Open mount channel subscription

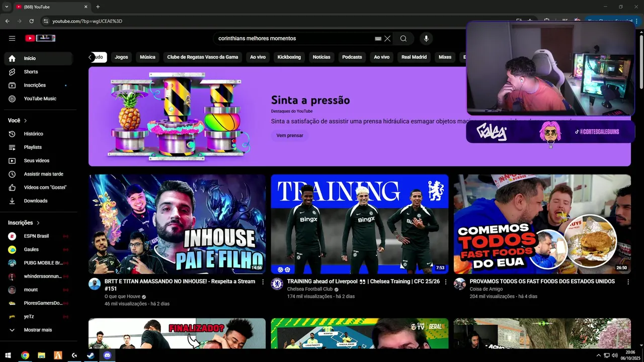tap(38, 290)
